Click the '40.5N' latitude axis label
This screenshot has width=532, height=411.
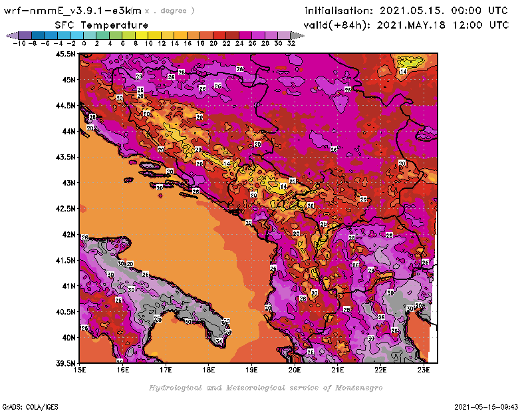point(65,312)
